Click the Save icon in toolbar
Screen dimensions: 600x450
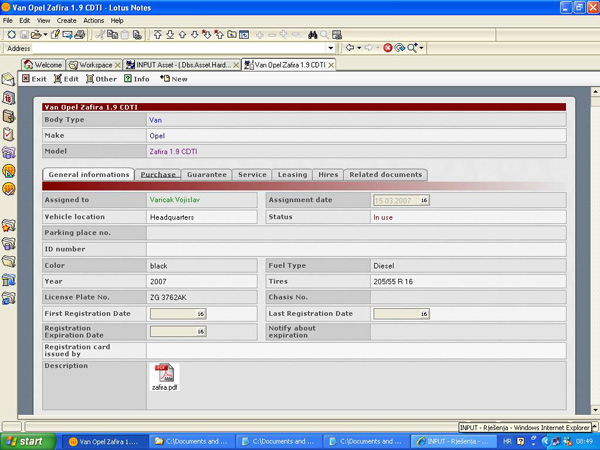point(24,35)
